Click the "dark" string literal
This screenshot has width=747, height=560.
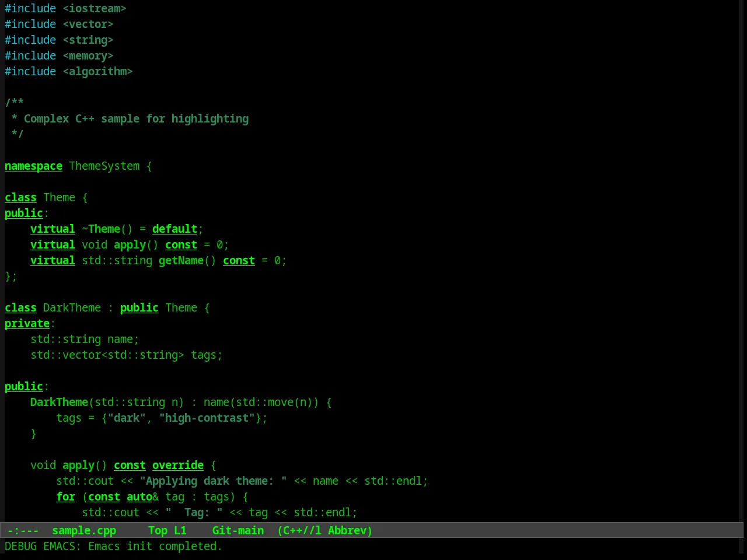point(127,418)
